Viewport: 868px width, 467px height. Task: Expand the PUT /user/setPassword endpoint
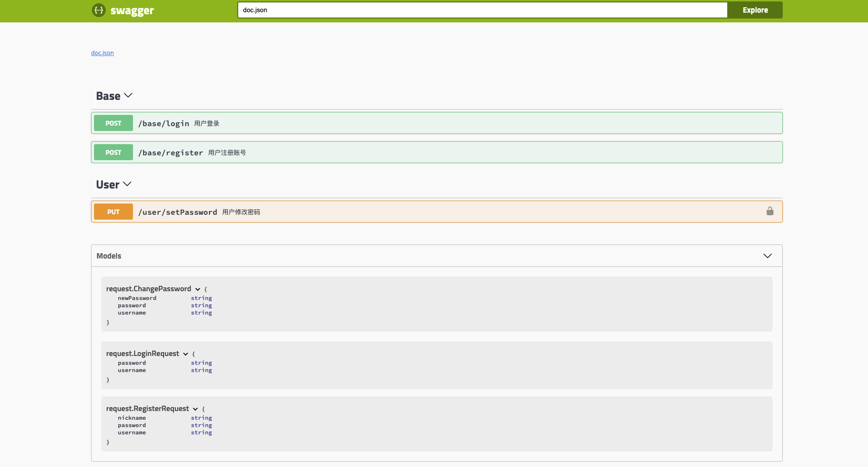436,212
